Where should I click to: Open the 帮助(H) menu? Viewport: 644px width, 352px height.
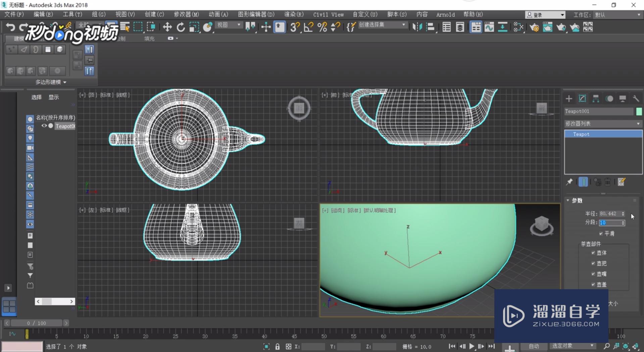coord(473,14)
